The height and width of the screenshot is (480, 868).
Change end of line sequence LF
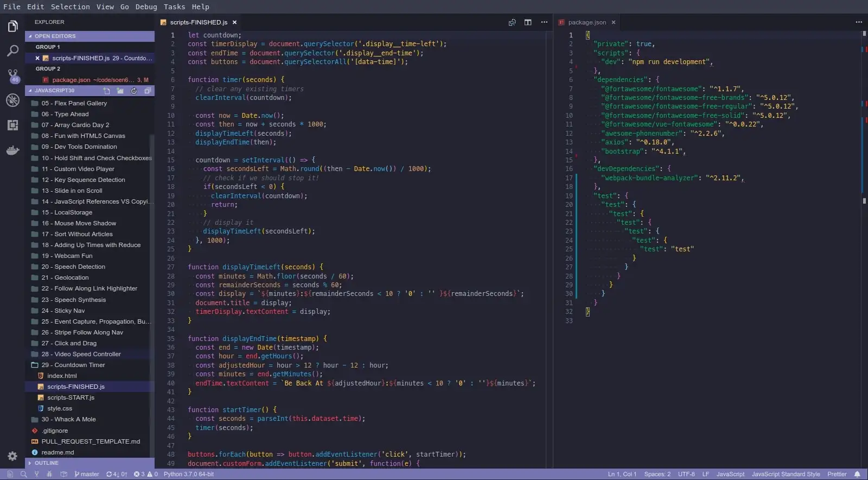pyautogui.click(x=706, y=474)
